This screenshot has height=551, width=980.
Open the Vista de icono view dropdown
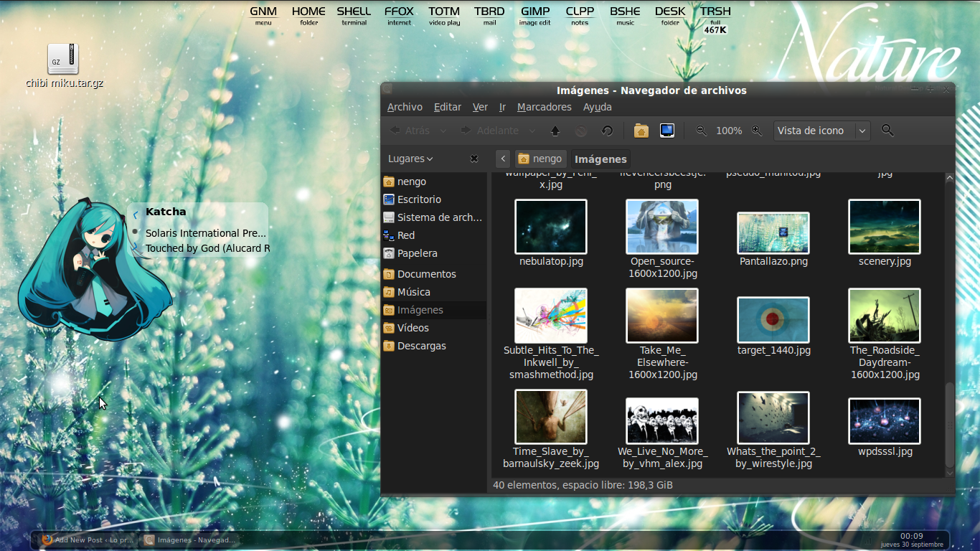[821, 131]
